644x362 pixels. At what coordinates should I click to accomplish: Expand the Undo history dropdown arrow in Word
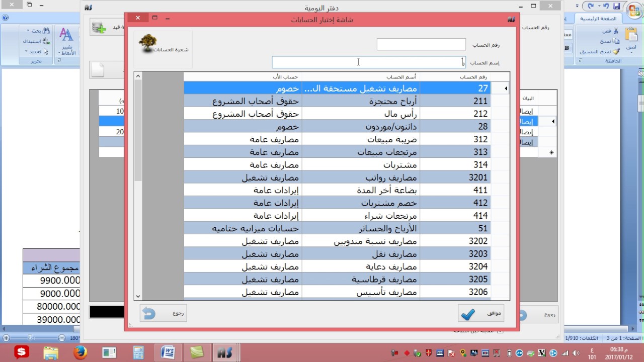599,7
